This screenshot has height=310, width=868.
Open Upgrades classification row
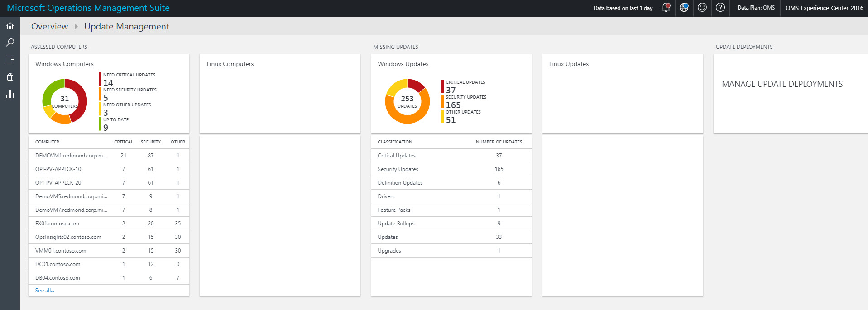coord(451,251)
